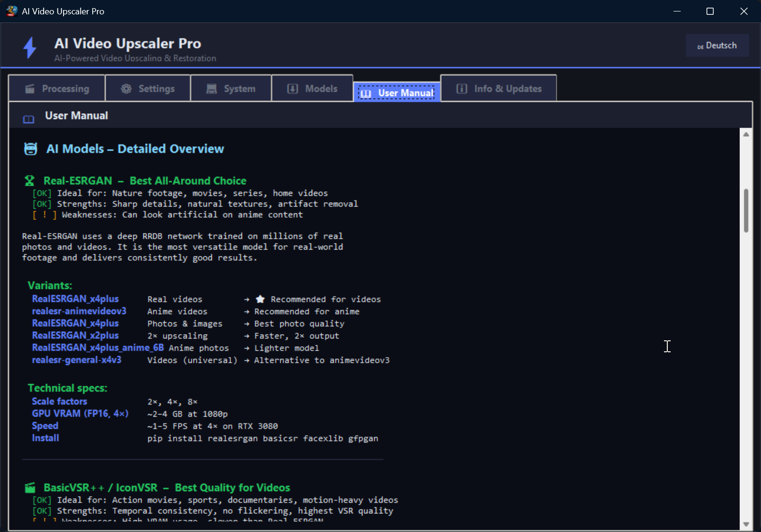Click the Speed spec label
The height and width of the screenshot is (532, 761).
point(45,426)
